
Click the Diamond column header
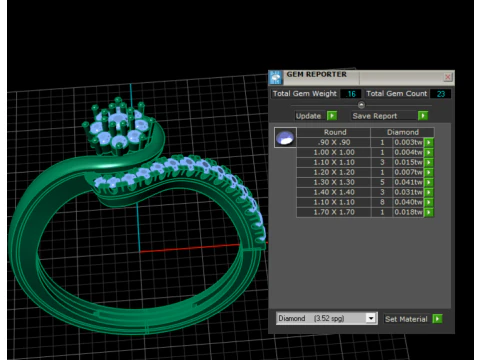click(x=402, y=132)
